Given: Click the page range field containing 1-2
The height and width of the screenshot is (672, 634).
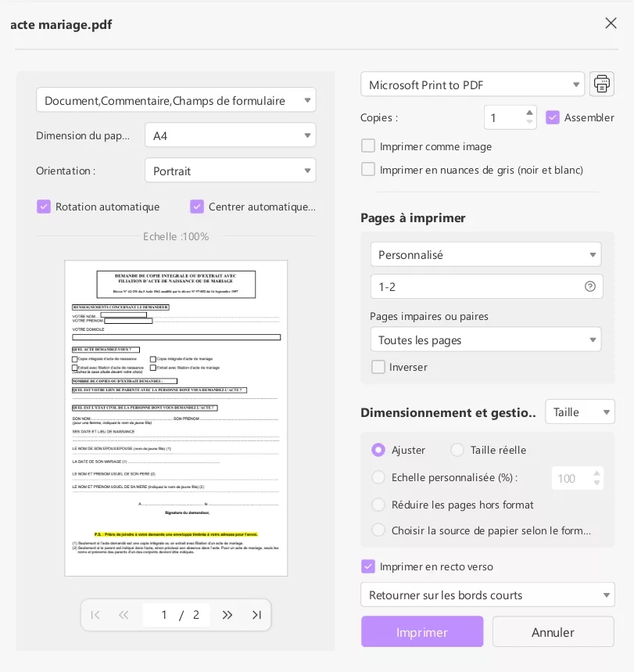Looking at the screenshot, I should pyautogui.click(x=469, y=286).
